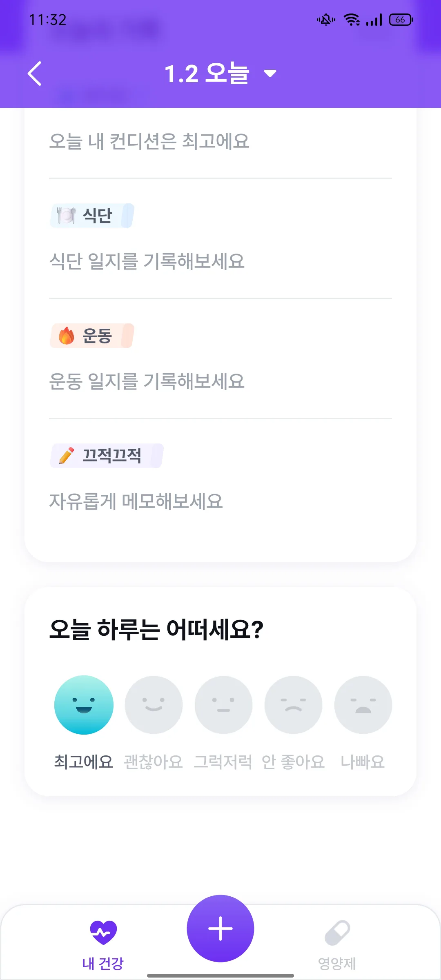Open the date dropdown arrow next to 오늘
The image size is (441, 980).
pyautogui.click(x=270, y=73)
